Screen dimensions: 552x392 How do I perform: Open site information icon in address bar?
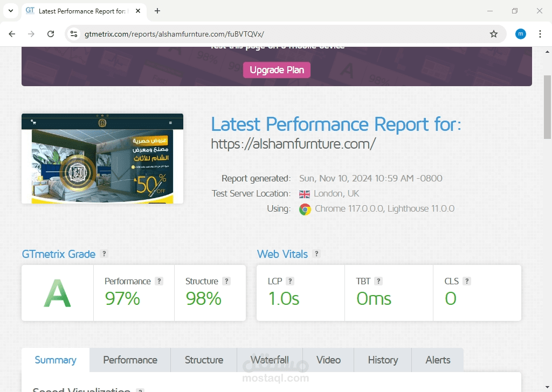coord(74,34)
